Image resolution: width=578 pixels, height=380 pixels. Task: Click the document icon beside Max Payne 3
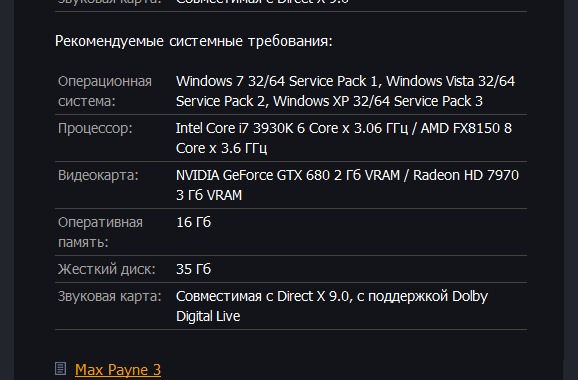point(60,369)
